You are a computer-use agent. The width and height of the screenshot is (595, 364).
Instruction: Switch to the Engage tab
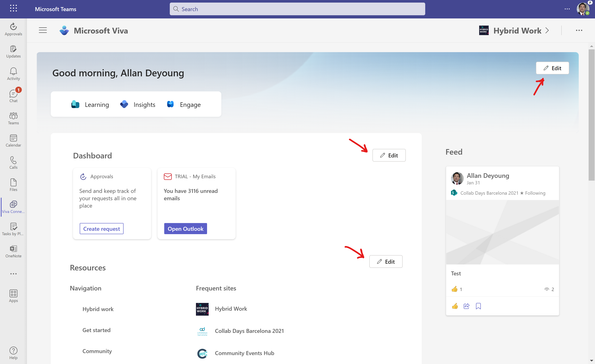point(184,104)
